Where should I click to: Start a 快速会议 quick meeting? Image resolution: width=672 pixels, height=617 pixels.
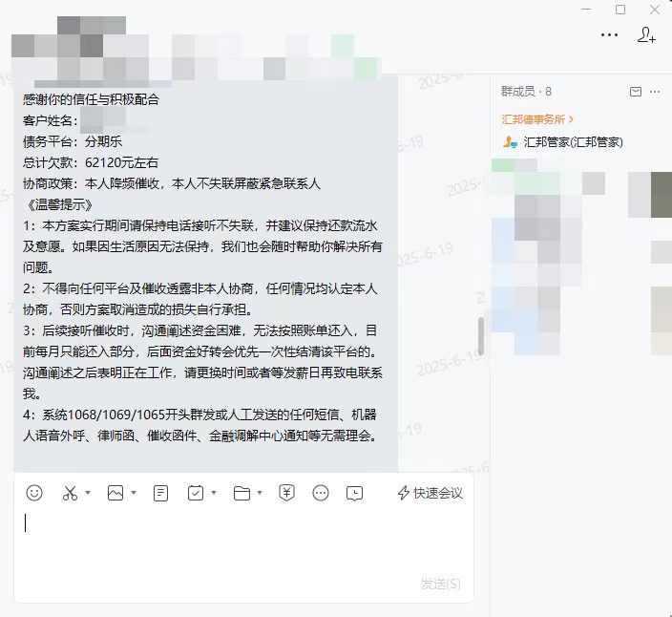[x=430, y=493]
